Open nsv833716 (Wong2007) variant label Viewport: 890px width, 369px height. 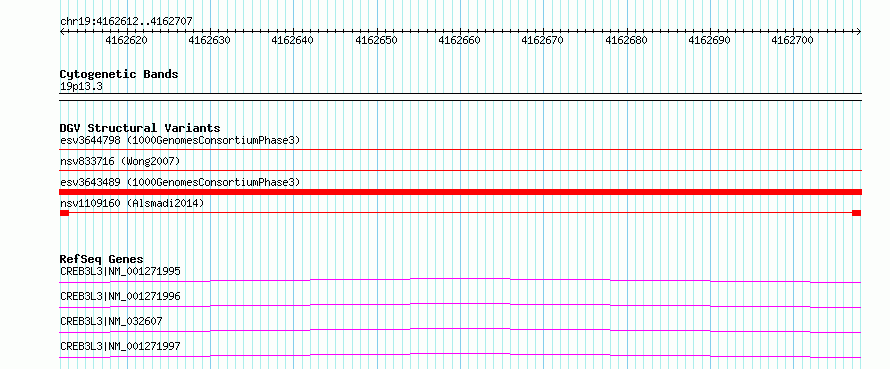coord(120,162)
